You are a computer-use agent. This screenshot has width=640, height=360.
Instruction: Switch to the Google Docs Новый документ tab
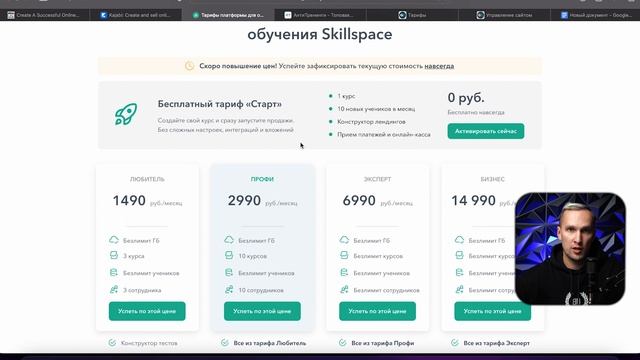[596, 15]
